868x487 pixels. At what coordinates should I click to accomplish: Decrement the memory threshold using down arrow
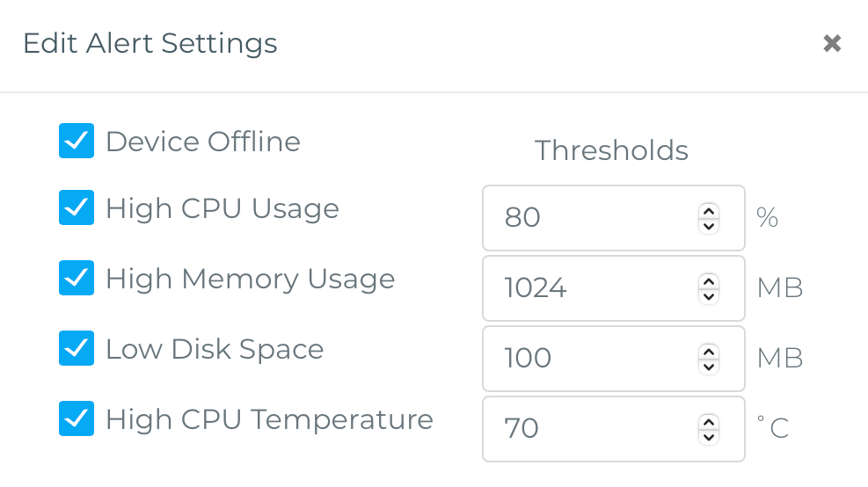tap(708, 295)
